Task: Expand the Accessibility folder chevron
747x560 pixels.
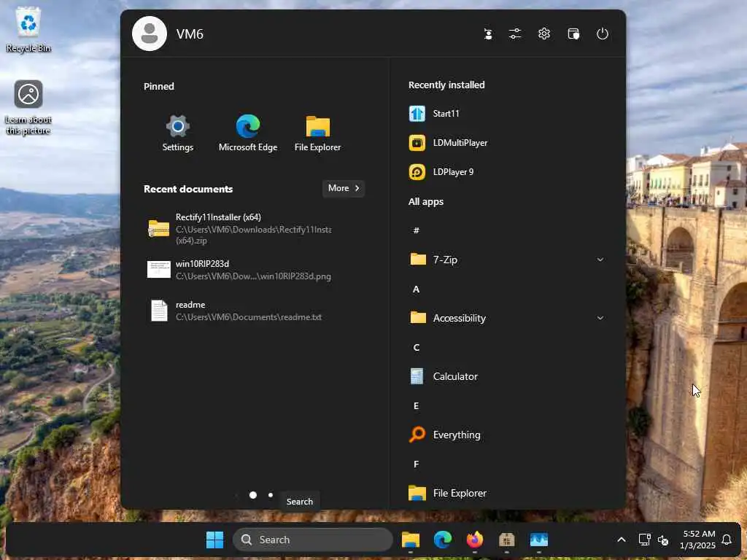Action: pyautogui.click(x=600, y=318)
